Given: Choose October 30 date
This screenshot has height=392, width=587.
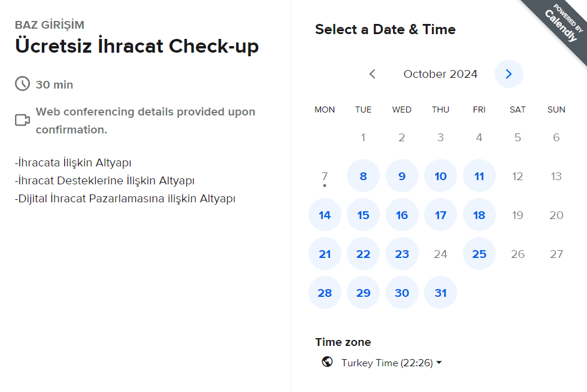Looking at the screenshot, I should pos(402,293).
